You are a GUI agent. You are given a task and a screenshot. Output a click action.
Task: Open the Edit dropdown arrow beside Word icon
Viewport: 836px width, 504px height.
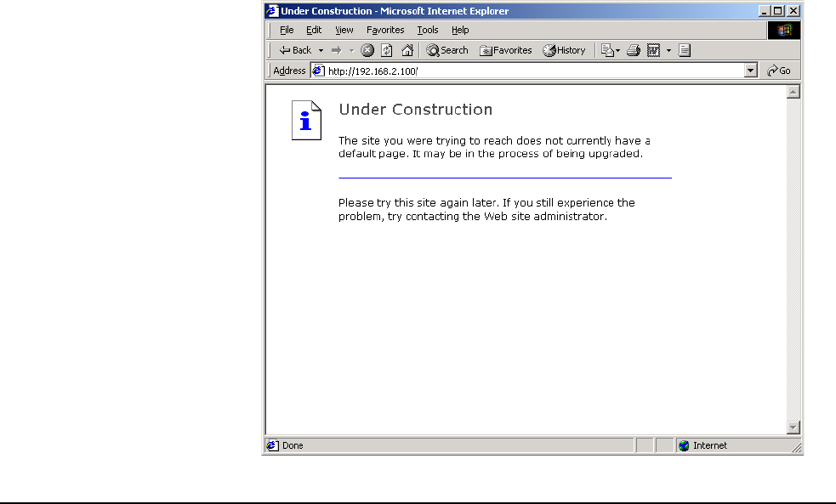(x=668, y=51)
